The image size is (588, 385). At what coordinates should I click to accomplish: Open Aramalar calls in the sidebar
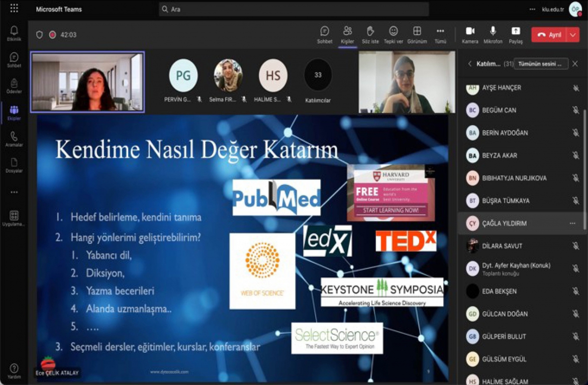14,139
